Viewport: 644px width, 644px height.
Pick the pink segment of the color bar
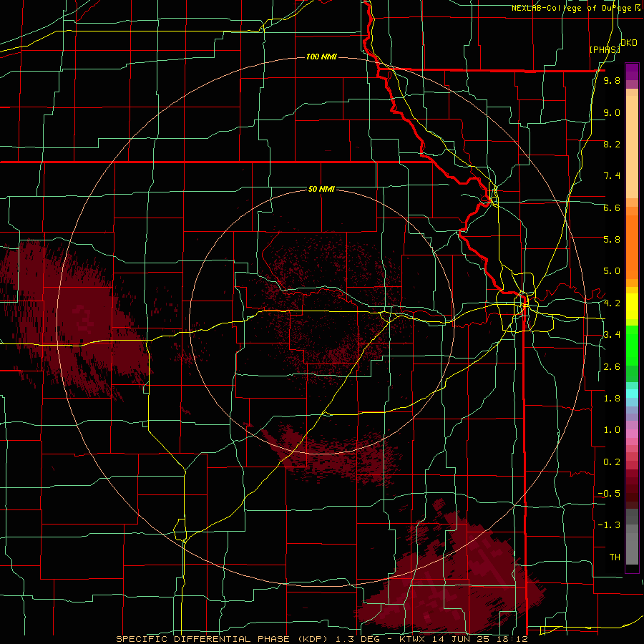click(632, 434)
